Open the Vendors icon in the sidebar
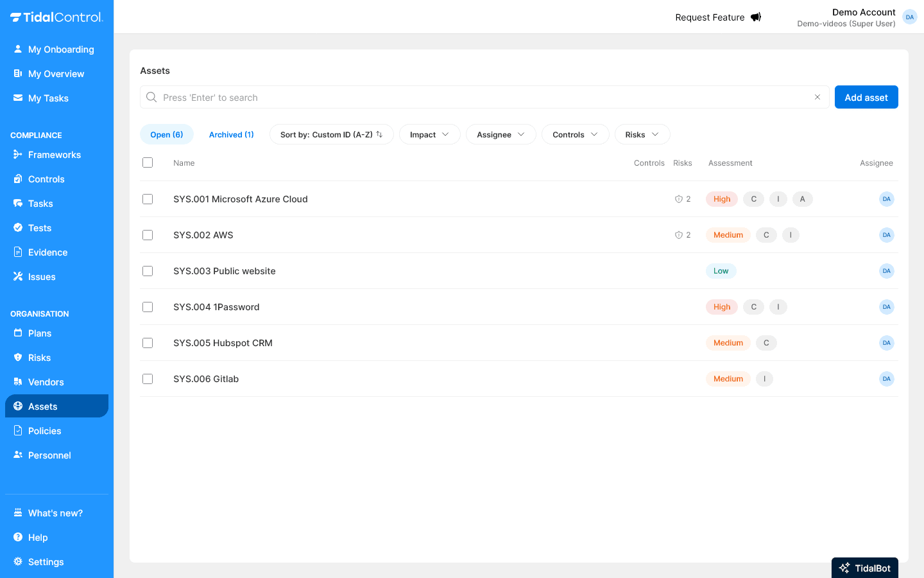 click(16, 381)
